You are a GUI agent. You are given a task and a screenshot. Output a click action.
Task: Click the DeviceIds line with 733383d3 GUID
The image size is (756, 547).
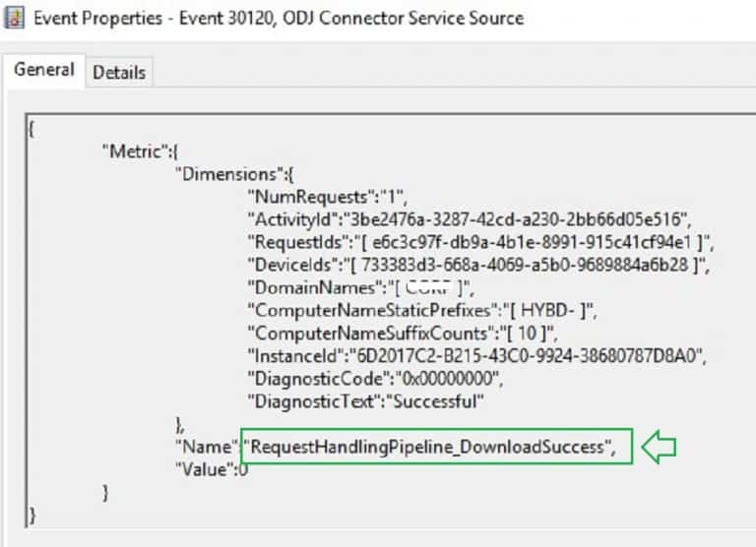[478, 265]
